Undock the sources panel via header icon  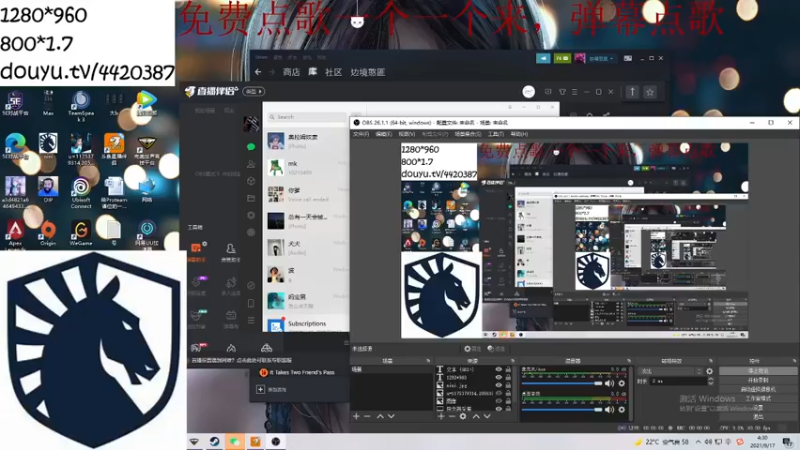pos(513,361)
